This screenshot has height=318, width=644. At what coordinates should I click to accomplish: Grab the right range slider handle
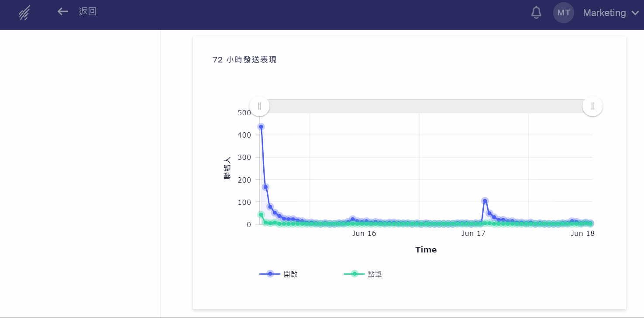click(x=592, y=106)
